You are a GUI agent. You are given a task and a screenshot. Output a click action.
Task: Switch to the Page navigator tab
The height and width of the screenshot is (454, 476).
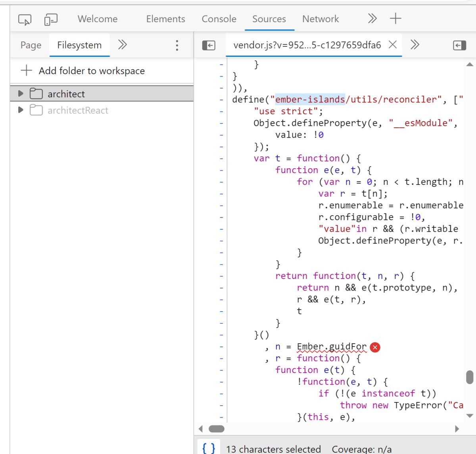point(31,45)
